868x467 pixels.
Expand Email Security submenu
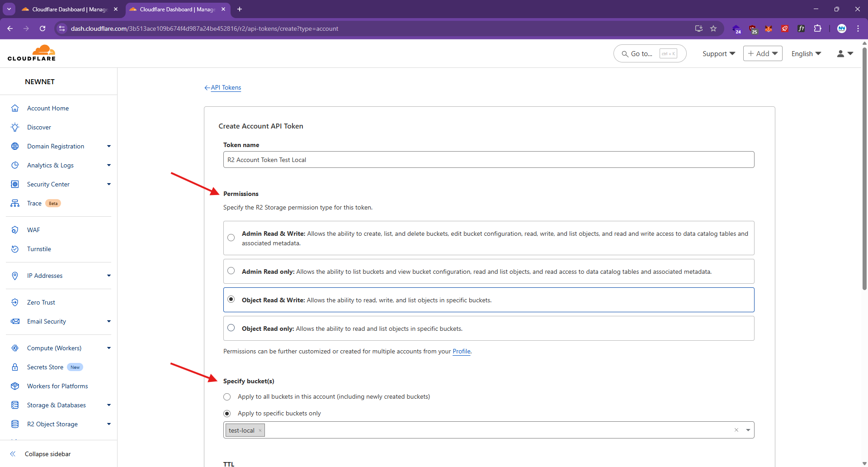point(109,321)
